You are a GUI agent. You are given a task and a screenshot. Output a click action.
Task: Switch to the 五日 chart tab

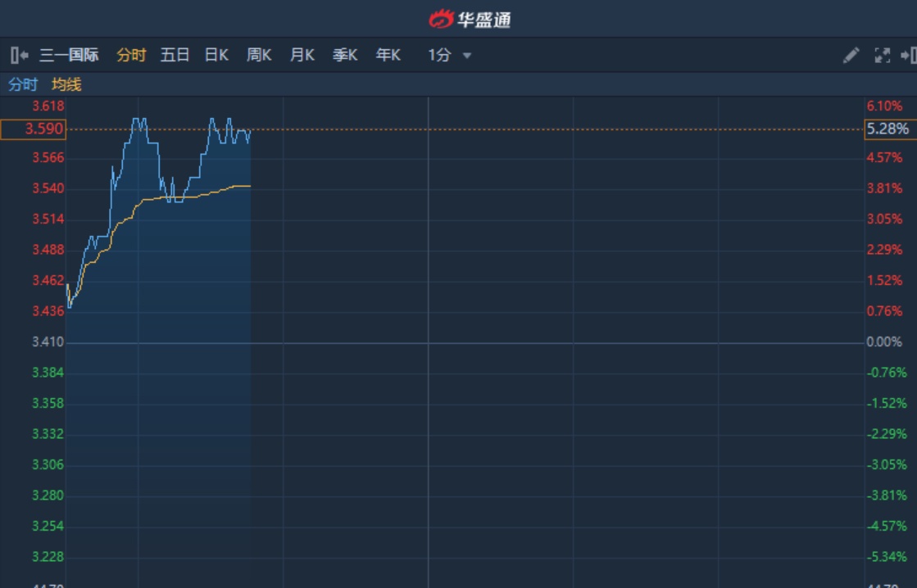[x=175, y=56]
